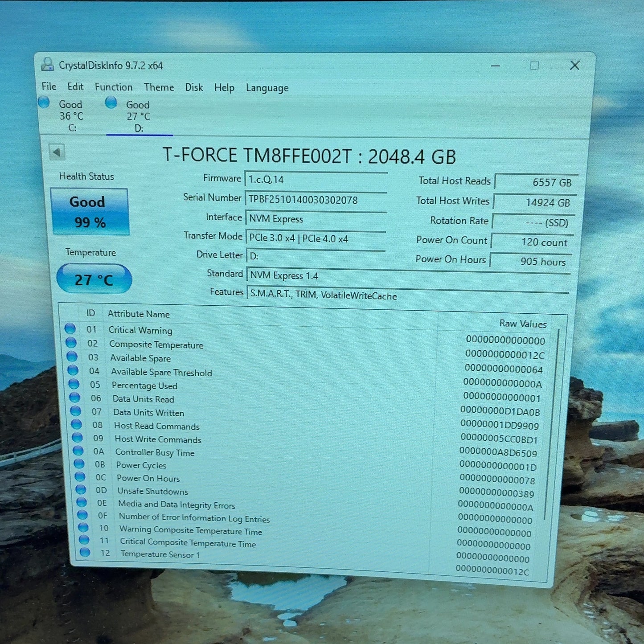Click raw value 0000000A8D6509
The image size is (644, 644).
pos(498,452)
